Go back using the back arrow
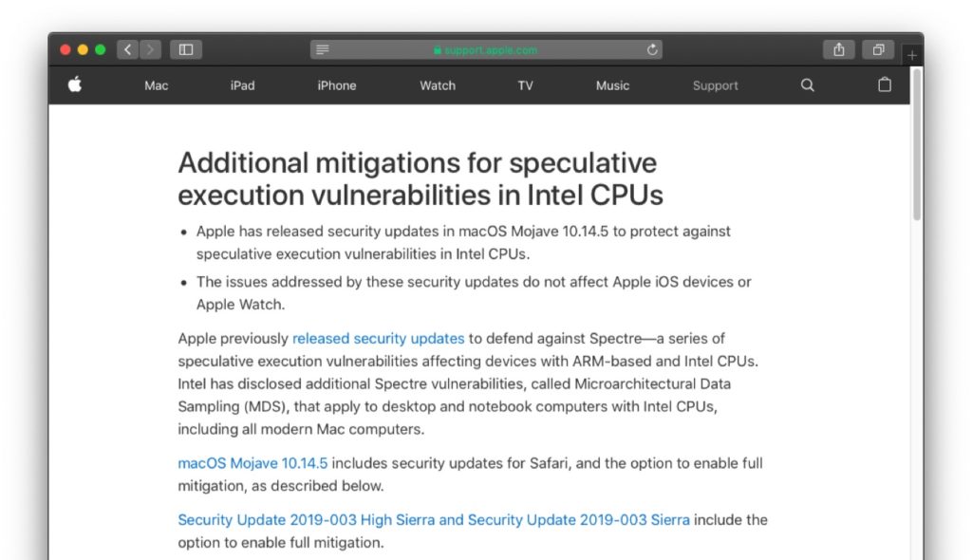 pos(128,49)
